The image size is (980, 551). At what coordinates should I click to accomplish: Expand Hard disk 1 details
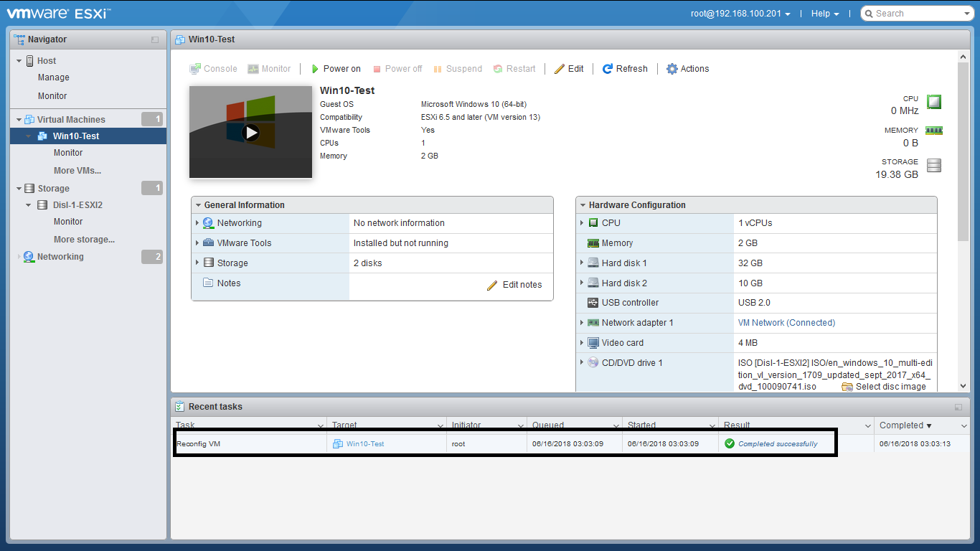pyautogui.click(x=582, y=263)
